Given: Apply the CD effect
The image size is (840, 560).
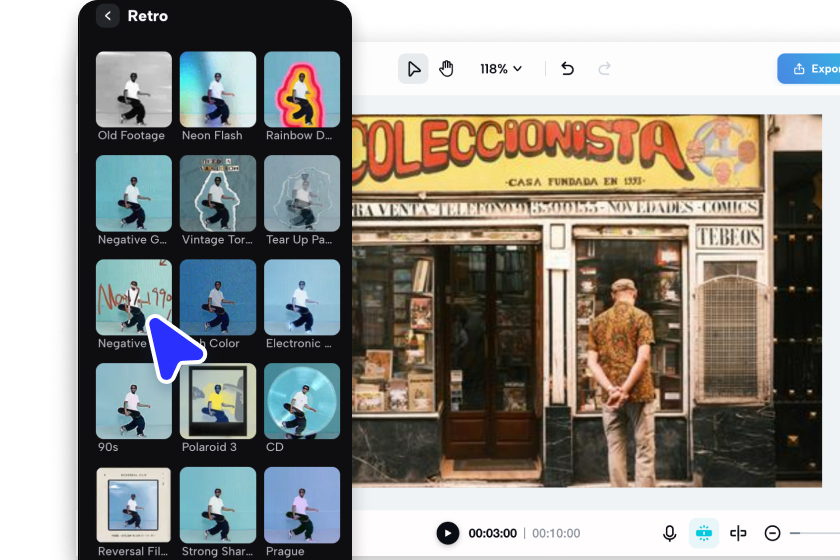Looking at the screenshot, I should (x=302, y=401).
